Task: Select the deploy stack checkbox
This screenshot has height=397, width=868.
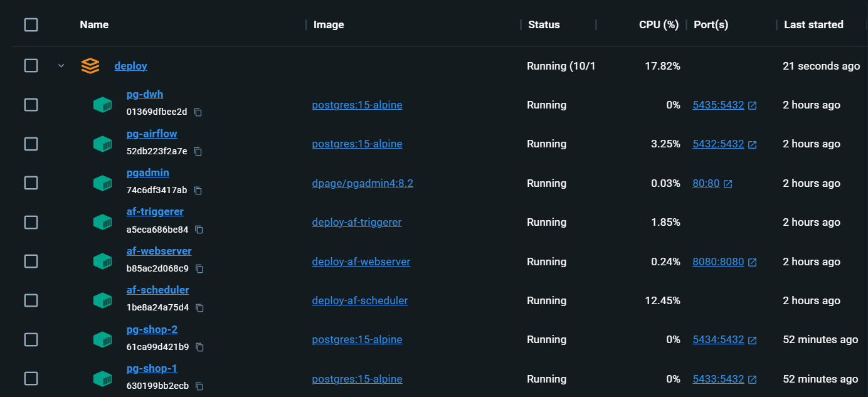Action: click(x=31, y=66)
